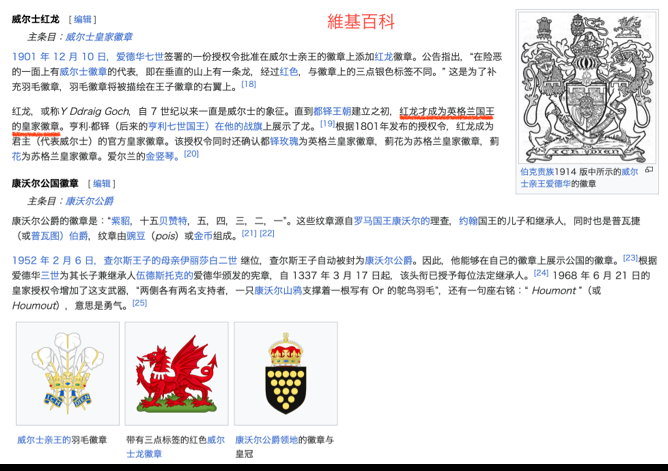Open the 威尔士徽章 link
This screenshot has width=668, height=471.
tap(83, 72)
